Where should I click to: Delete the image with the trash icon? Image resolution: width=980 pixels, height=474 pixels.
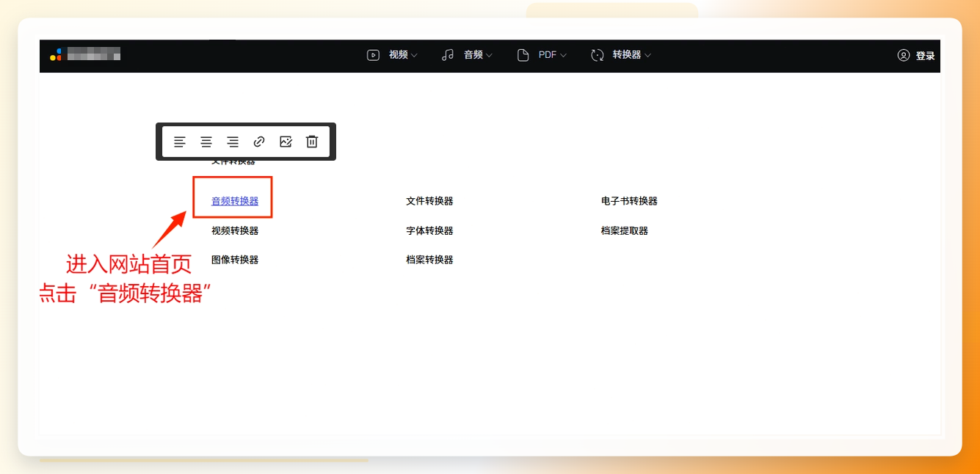[x=312, y=142]
